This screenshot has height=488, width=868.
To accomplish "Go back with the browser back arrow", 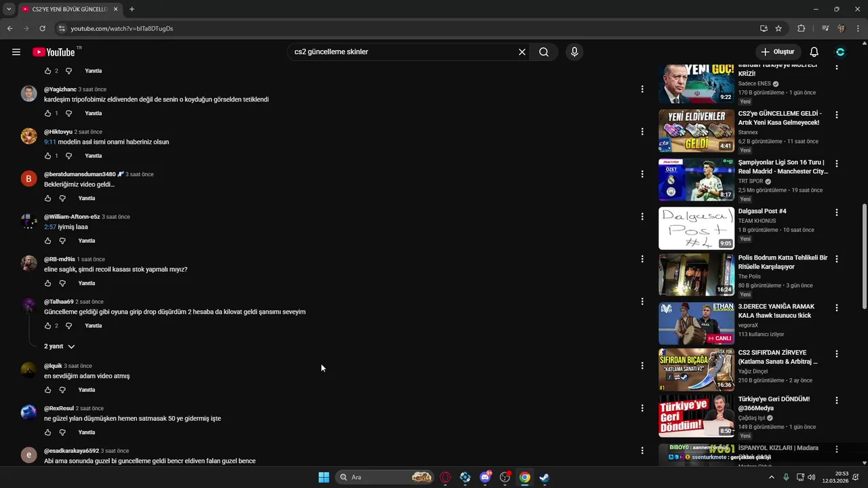I will point(9,28).
